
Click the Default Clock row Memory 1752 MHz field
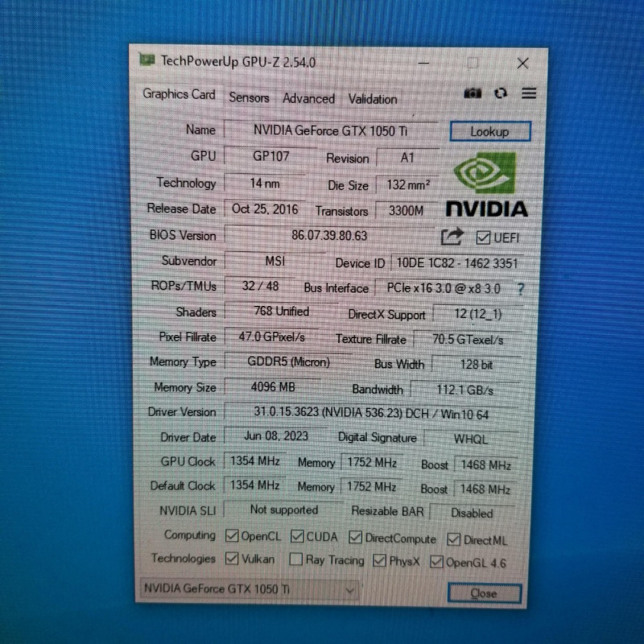click(371, 487)
